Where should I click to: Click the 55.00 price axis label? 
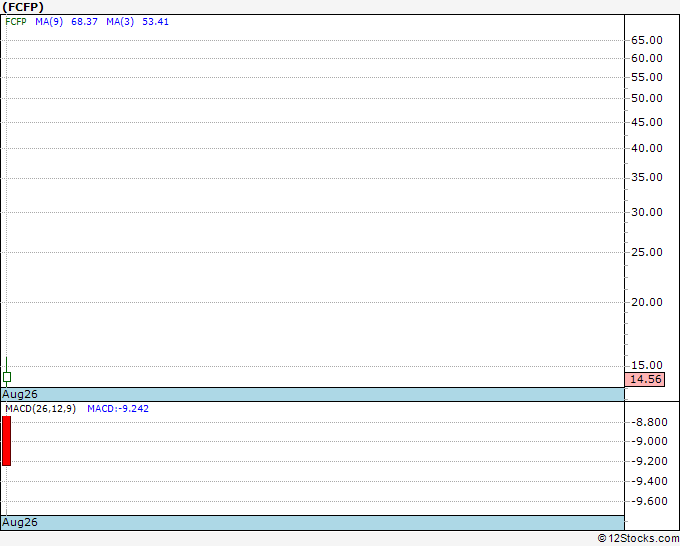(x=647, y=77)
